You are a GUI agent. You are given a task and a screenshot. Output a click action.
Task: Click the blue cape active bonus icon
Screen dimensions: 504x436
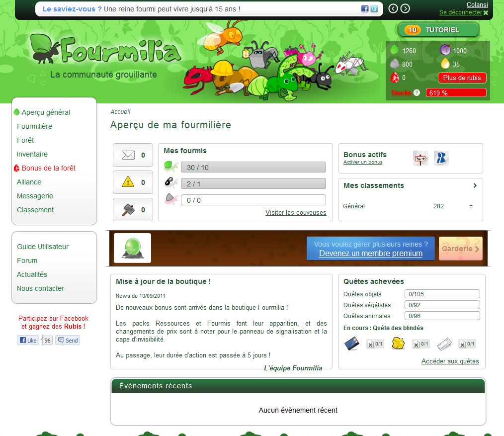[441, 158]
